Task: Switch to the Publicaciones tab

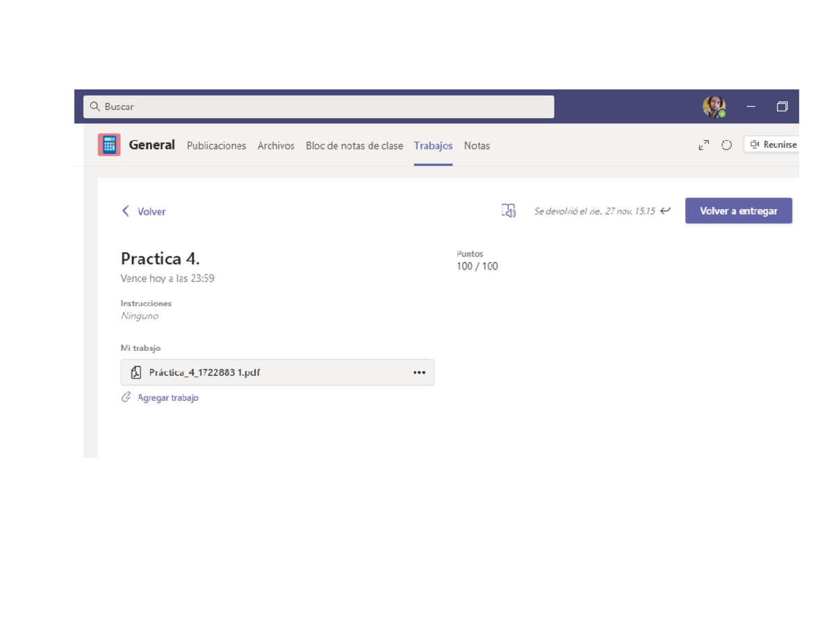Action: (x=216, y=146)
